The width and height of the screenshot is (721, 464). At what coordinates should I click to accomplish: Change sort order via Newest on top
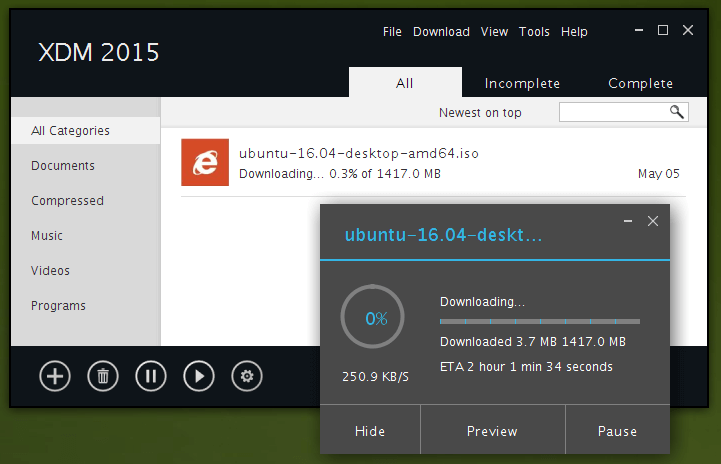[x=480, y=113]
